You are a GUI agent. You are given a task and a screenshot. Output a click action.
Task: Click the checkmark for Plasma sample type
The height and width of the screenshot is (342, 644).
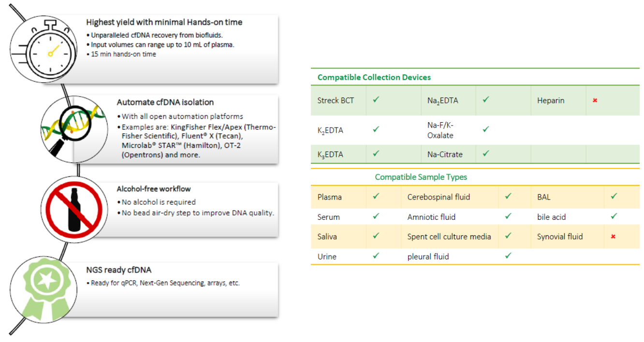[x=376, y=197]
